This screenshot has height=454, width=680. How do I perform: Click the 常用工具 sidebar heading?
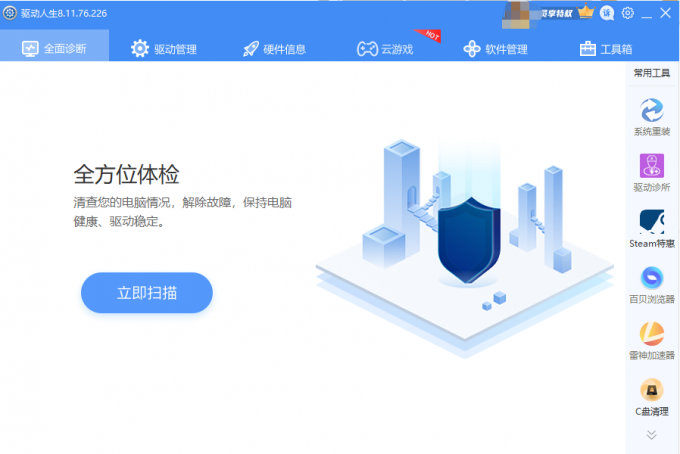652,73
